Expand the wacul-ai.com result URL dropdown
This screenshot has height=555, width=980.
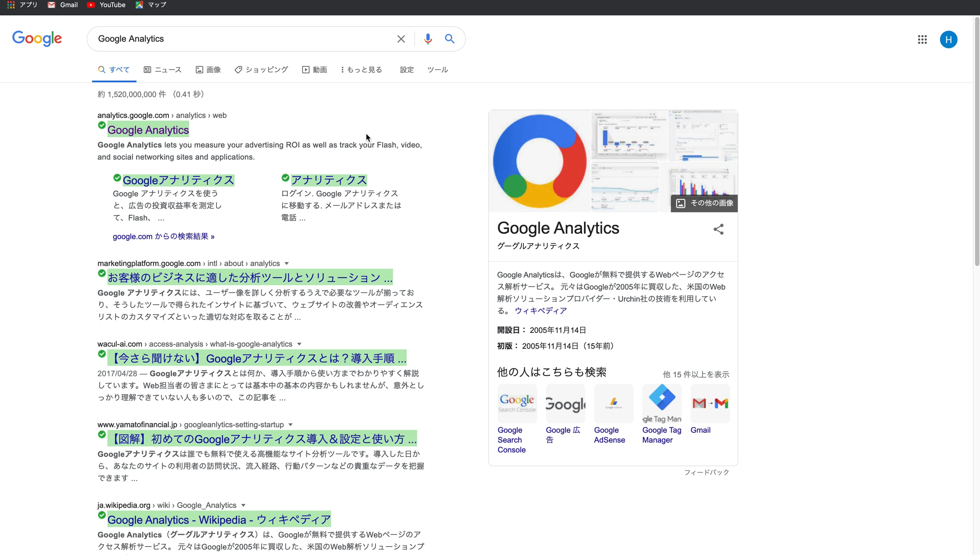tap(300, 344)
